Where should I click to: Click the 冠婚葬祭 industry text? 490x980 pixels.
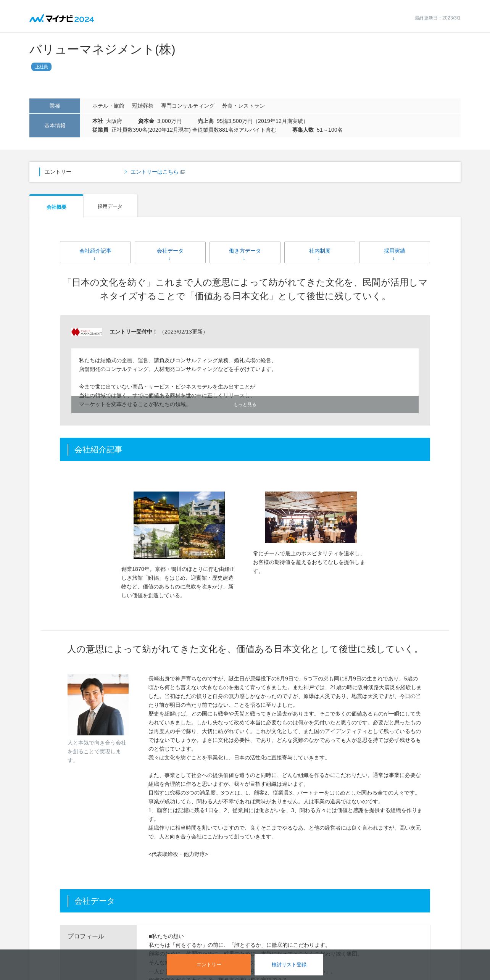(x=143, y=106)
